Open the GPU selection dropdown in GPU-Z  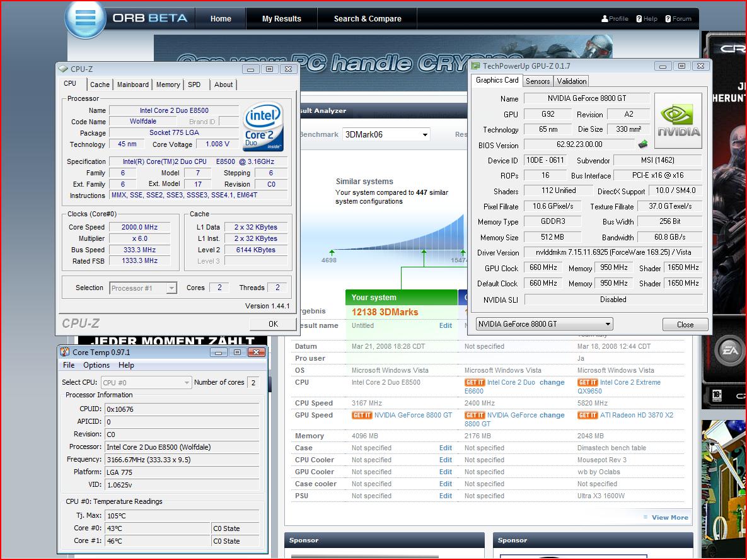pyautogui.click(x=544, y=324)
